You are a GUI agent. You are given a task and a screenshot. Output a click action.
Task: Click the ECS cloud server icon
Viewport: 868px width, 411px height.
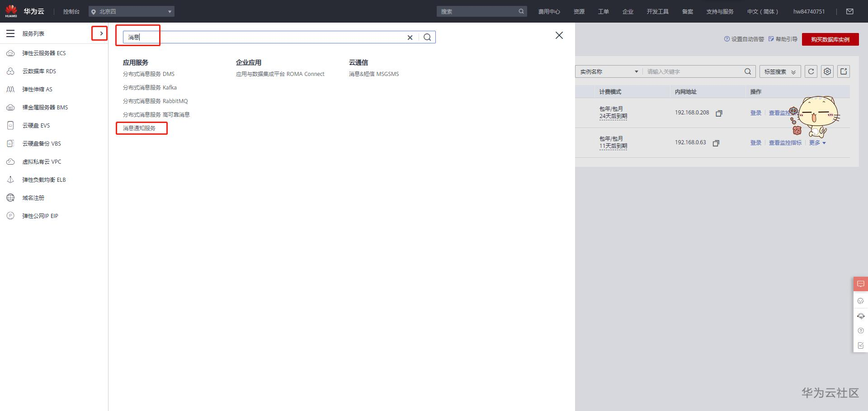(10, 53)
